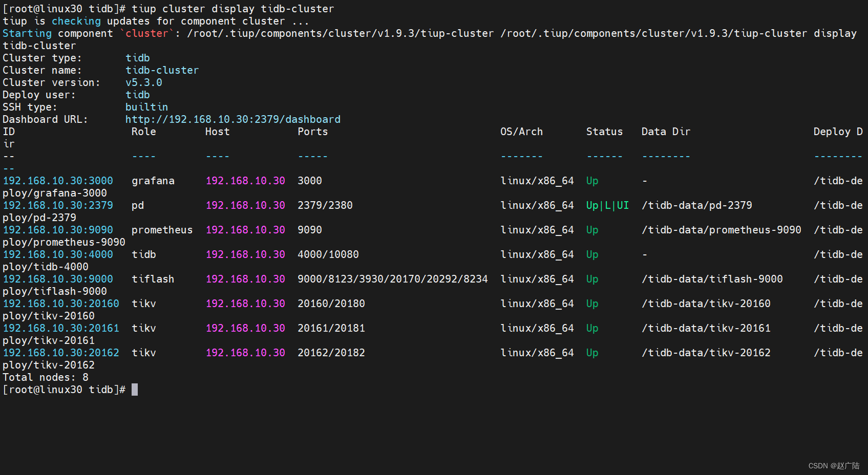Viewport: 868px width, 475px height.
Task: Click the host 192.168.10.30 in the prometheus row
Action: pyautogui.click(x=245, y=230)
